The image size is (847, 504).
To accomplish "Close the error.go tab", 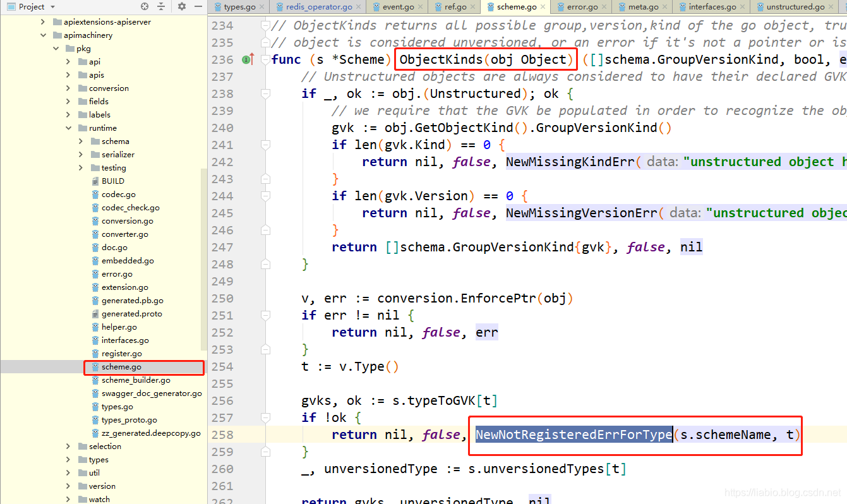I will click(x=604, y=7).
